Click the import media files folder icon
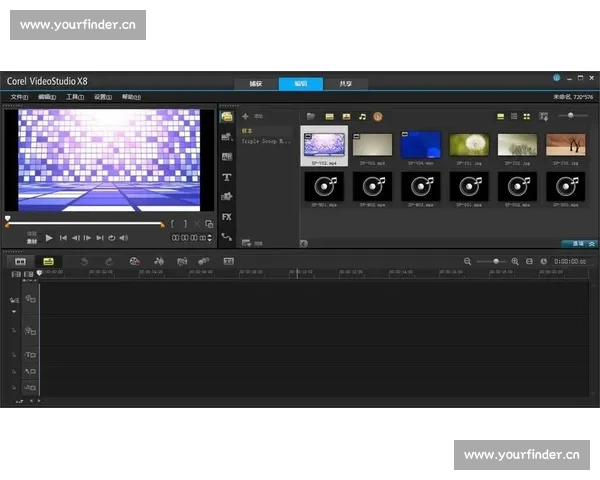The width and height of the screenshot is (600, 480). [x=311, y=117]
